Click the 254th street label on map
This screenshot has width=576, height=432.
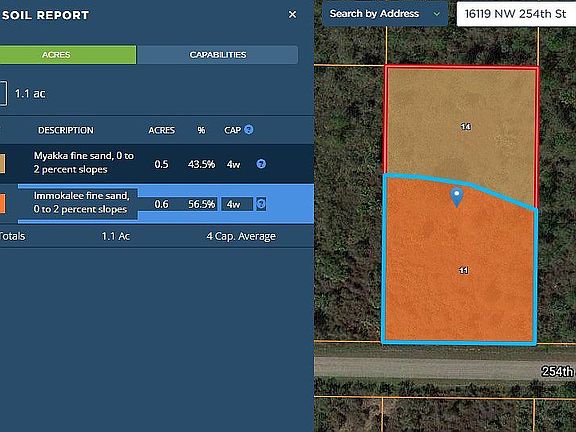coord(558,371)
